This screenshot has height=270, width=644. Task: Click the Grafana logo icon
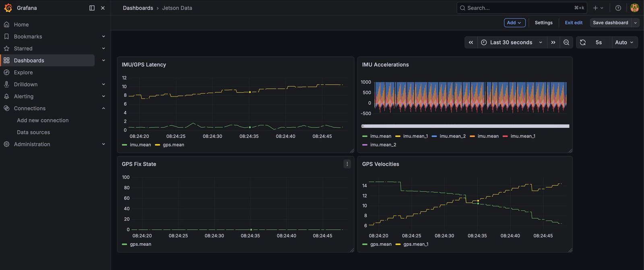[8, 8]
